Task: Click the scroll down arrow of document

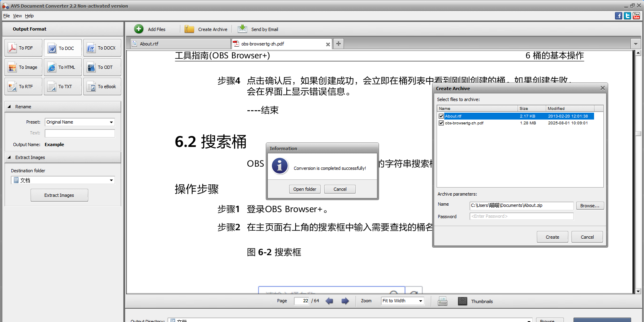Action: pos(638,291)
